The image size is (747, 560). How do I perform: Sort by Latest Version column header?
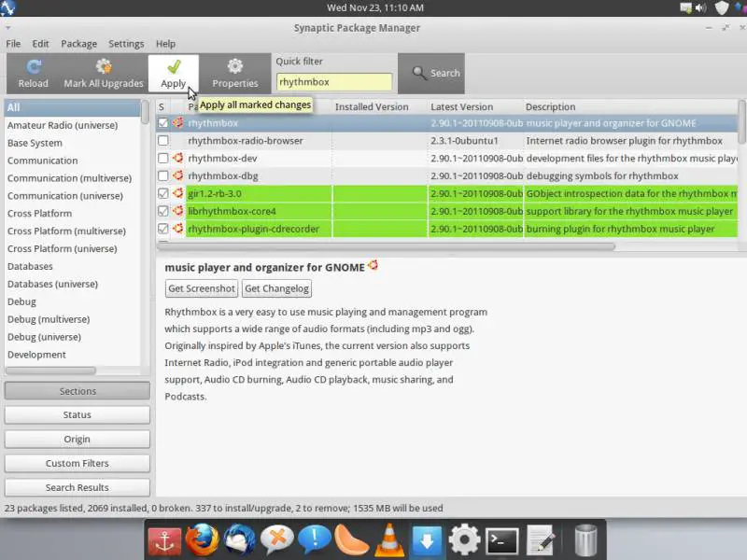point(474,106)
